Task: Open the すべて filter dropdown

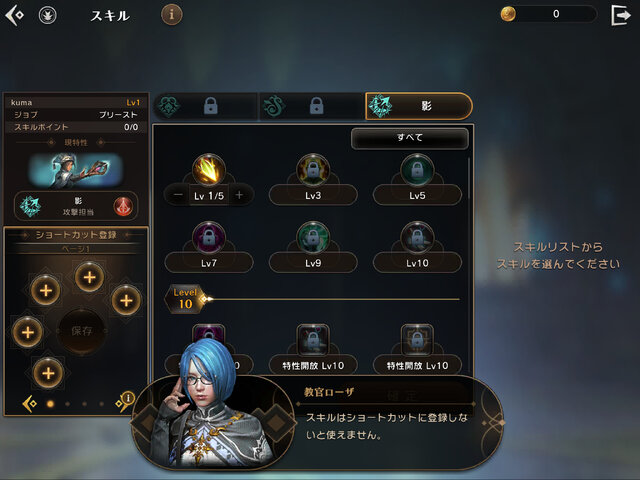Action: (410, 138)
